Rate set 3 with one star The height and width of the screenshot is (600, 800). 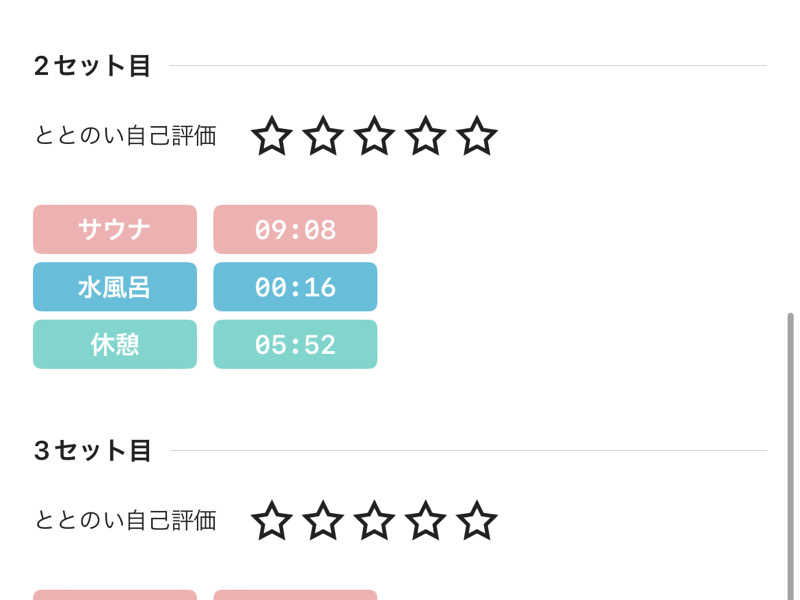(272, 521)
